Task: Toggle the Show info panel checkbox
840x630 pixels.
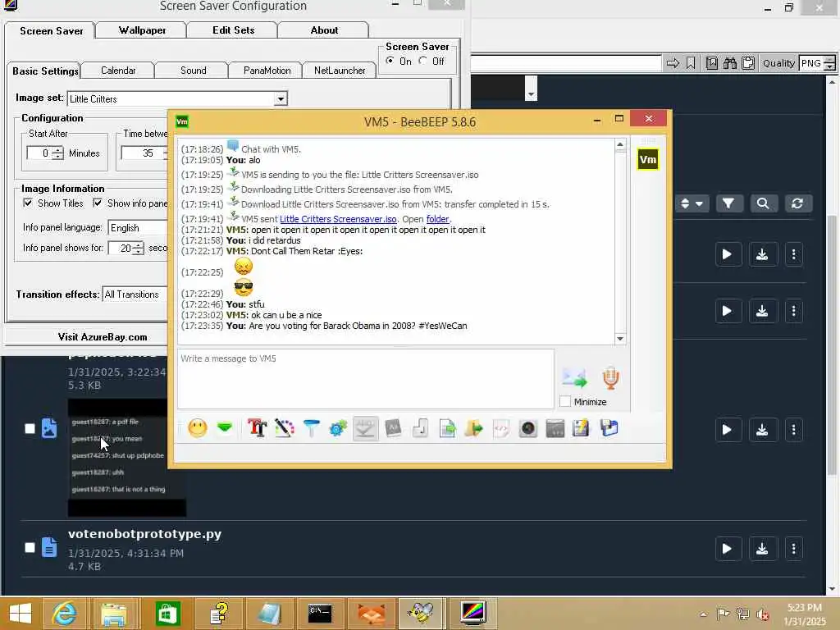Action: coord(98,203)
